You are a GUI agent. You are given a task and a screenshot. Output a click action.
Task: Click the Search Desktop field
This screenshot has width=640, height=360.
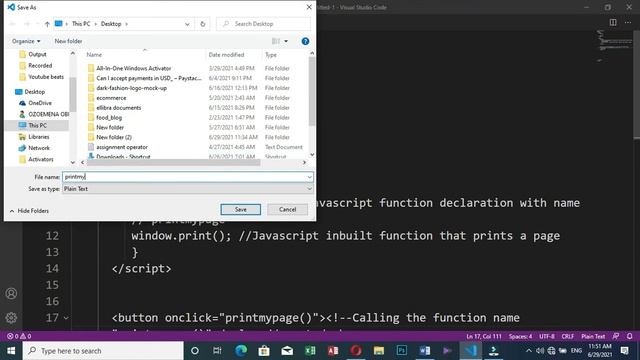tap(263, 24)
